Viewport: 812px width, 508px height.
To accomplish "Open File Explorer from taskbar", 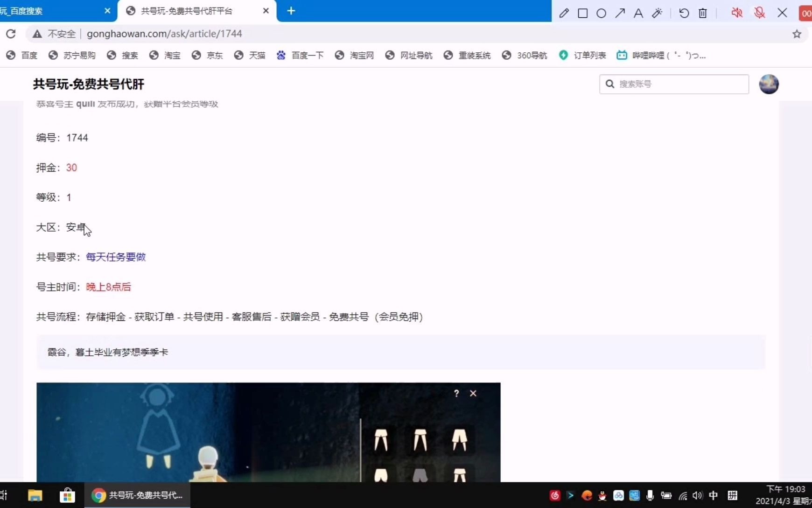I will point(35,495).
